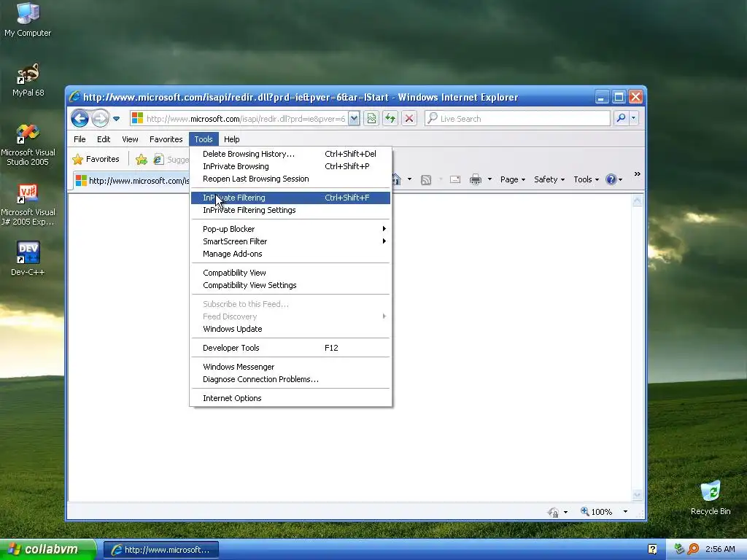Screen dimensions: 747x560
Task: Select the microsoft.com browser tab
Action: [132, 181]
